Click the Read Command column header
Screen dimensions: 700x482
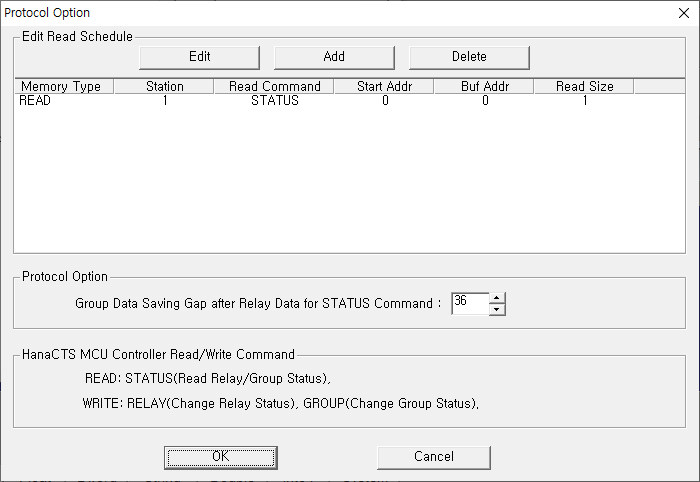point(274,86)
